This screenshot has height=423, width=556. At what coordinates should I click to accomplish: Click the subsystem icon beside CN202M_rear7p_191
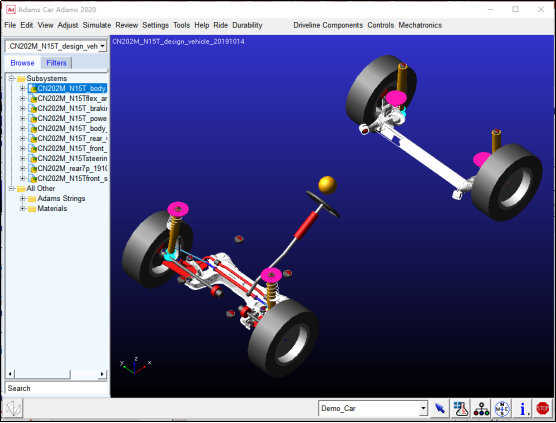point(33,168)
